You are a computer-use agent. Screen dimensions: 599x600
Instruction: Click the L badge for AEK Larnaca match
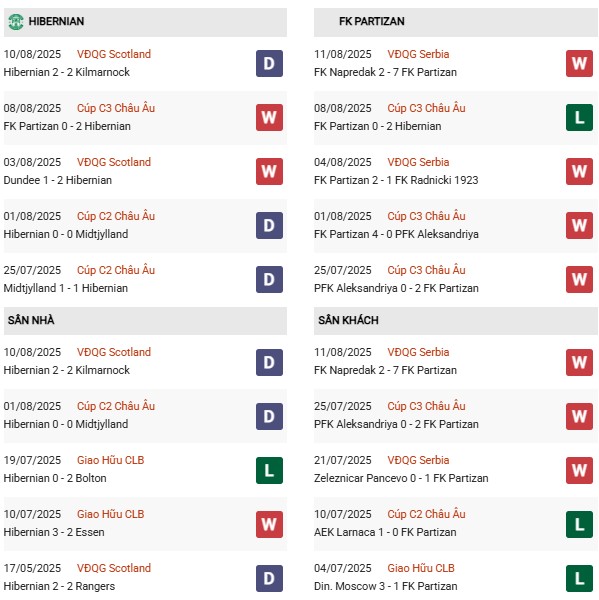tap(579, 524)
